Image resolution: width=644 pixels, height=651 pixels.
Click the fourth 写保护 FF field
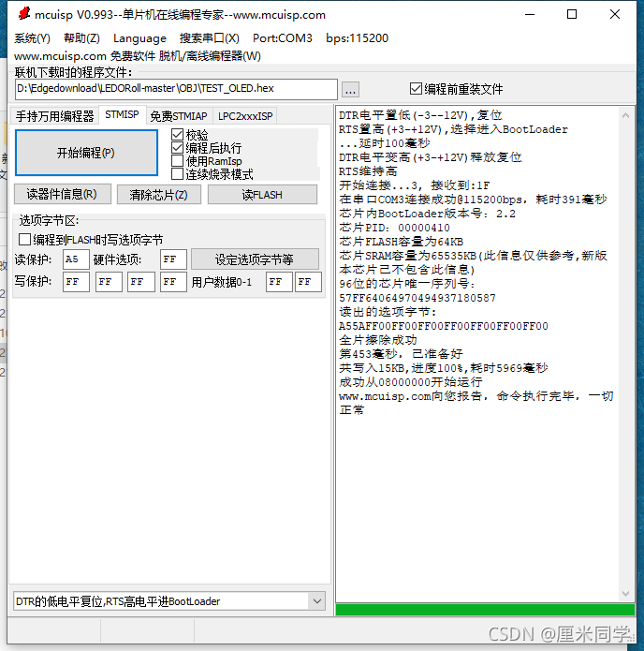[173, 282]
